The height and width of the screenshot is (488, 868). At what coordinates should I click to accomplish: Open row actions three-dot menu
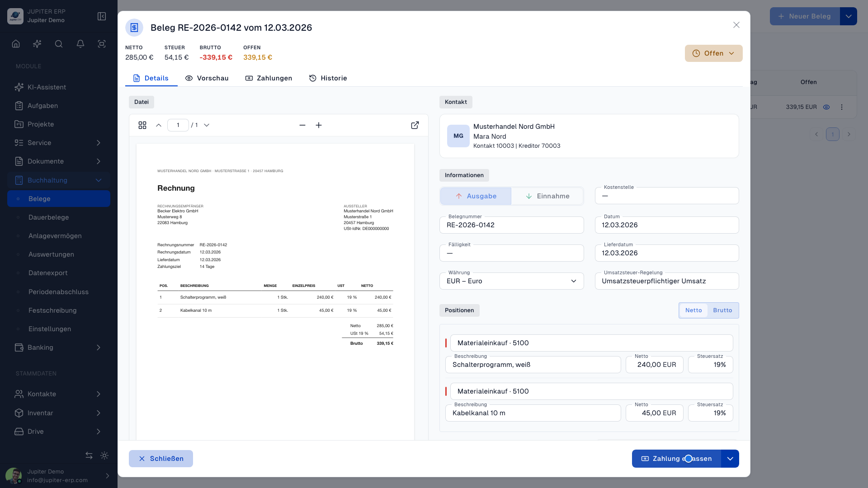coord(842,107)
